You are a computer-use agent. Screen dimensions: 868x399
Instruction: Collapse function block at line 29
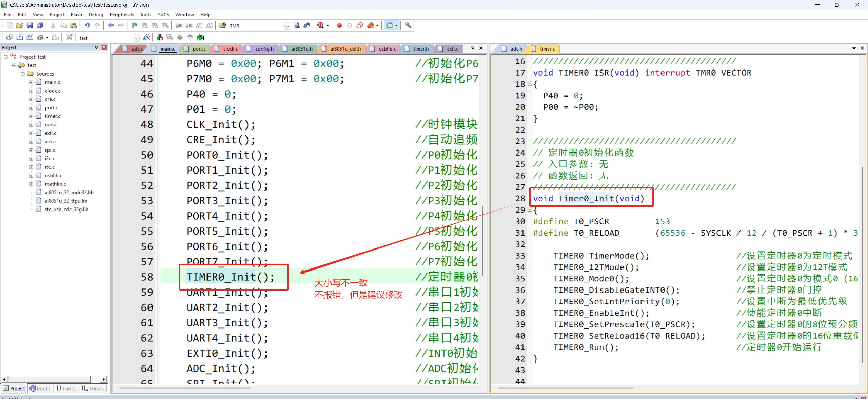point(530,210)
